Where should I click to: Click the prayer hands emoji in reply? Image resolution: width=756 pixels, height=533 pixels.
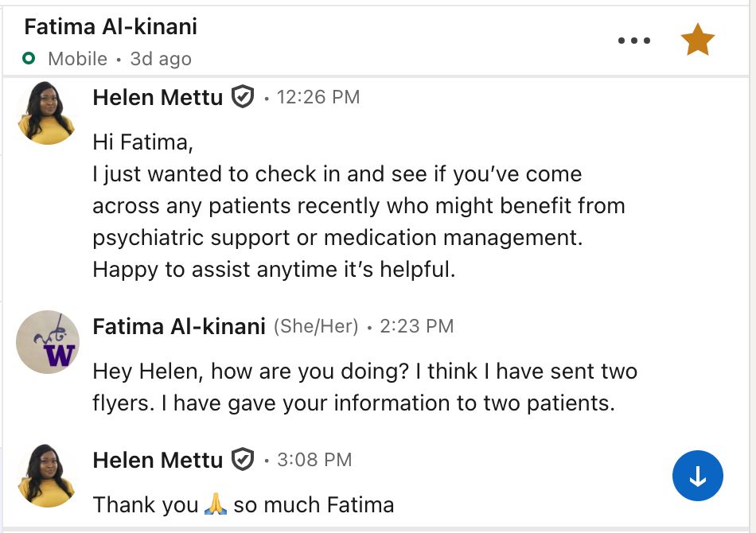[216, 504]
